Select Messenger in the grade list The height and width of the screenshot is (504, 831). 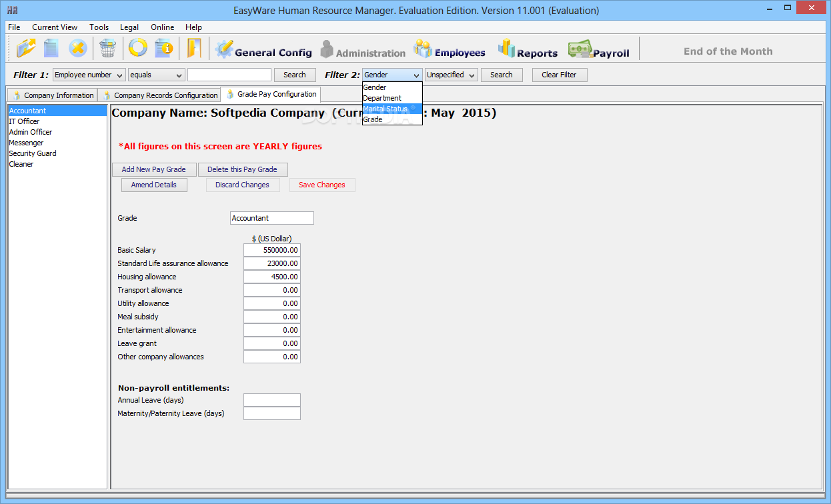point(57,143)
